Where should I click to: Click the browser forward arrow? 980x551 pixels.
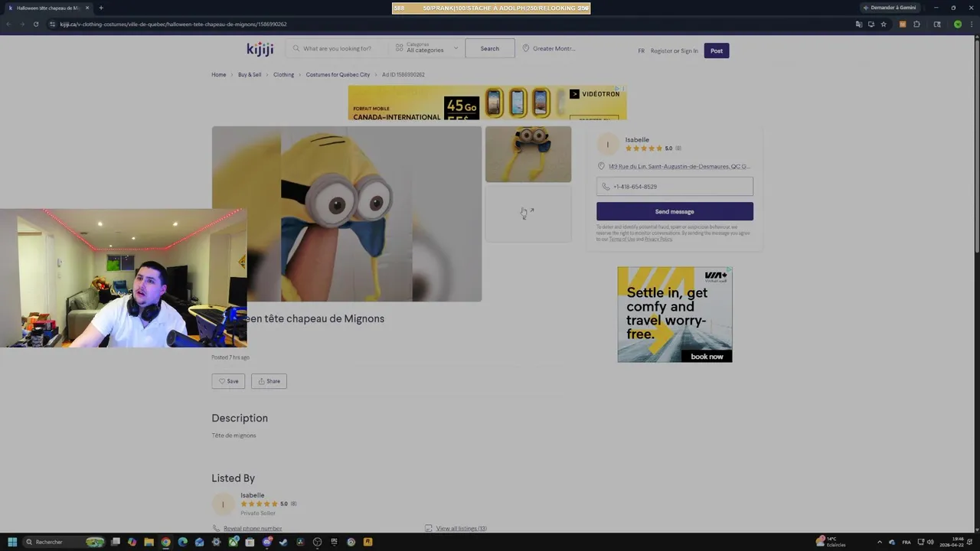21,24
